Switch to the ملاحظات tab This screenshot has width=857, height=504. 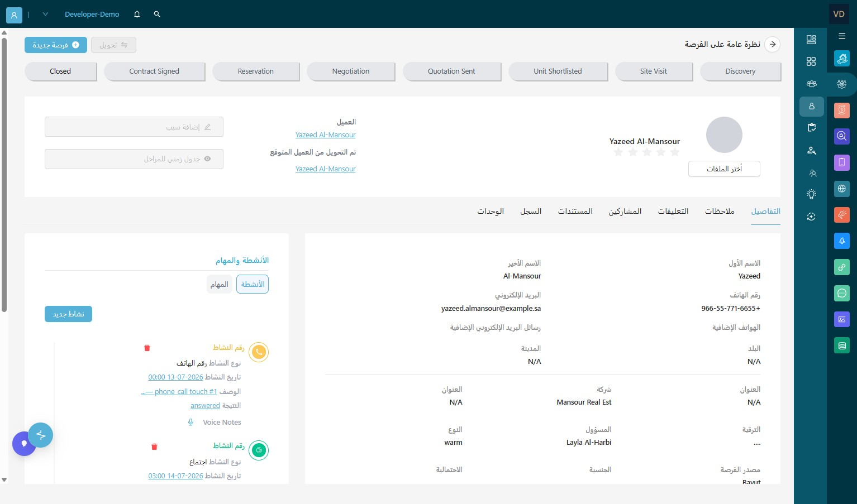(x=720, y=212)
